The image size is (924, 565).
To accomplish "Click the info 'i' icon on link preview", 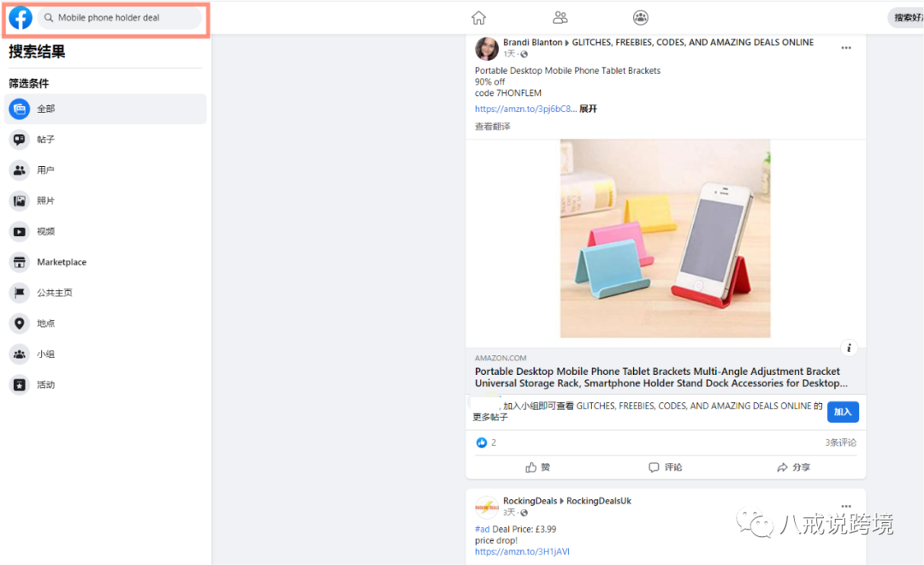I will pos(850,348).
